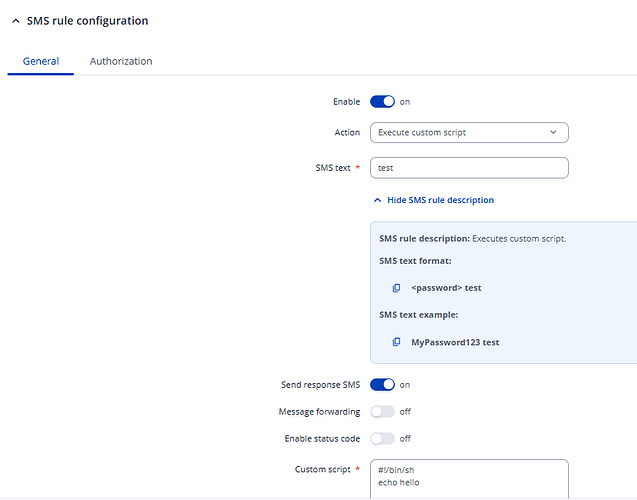
Task: Hide SMS rule description link
Action: click(440, 200)
